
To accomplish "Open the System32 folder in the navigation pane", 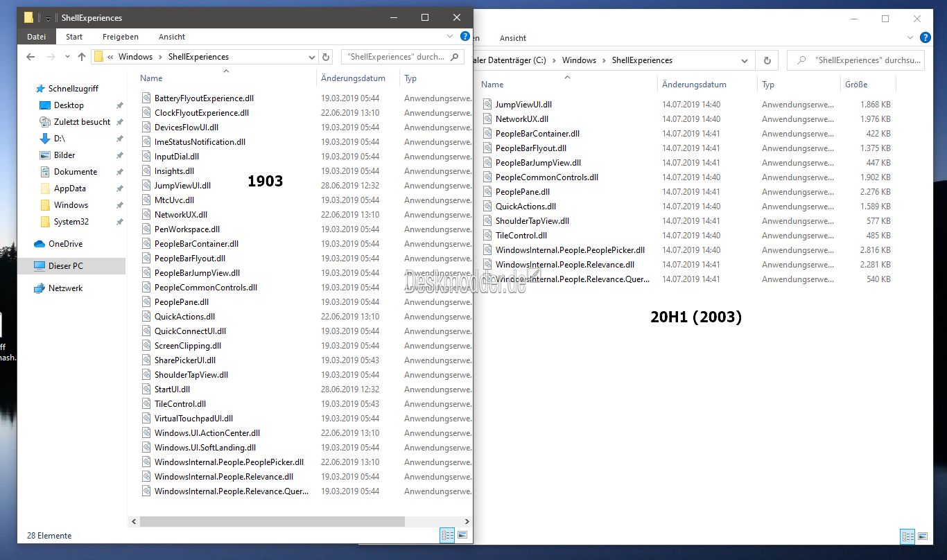I will [71, 222].
